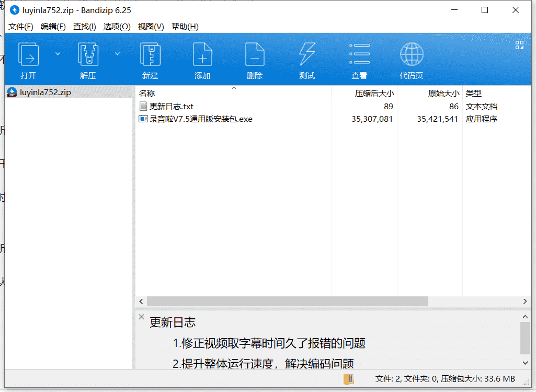The width and height of the screenshot is (536, 392).
Task: Click the text document icon of 更新日志.txt
Action: (143, 106)
